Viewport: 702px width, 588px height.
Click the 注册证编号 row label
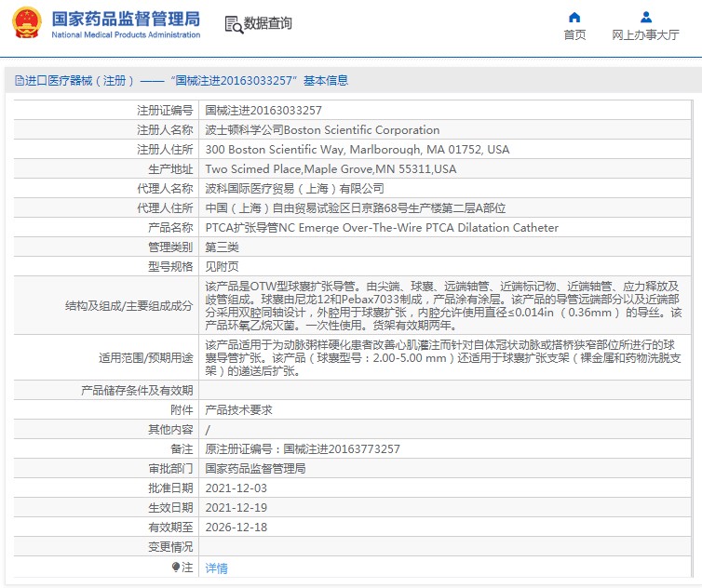(x=165, y=110)
